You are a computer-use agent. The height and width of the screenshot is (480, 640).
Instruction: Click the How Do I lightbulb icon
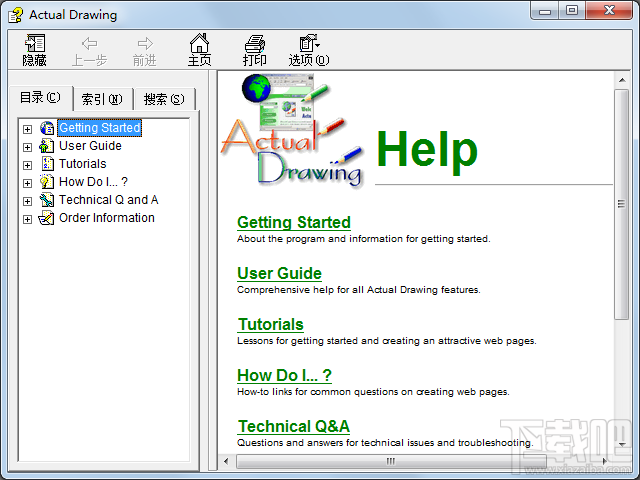(47, 182)
